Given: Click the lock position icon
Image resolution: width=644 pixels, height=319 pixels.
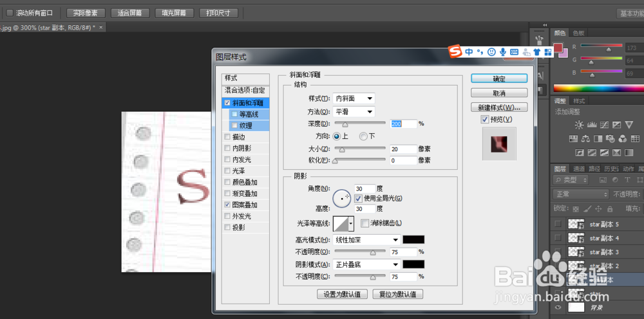Looking at the screenshot, I should pos(598,209).
